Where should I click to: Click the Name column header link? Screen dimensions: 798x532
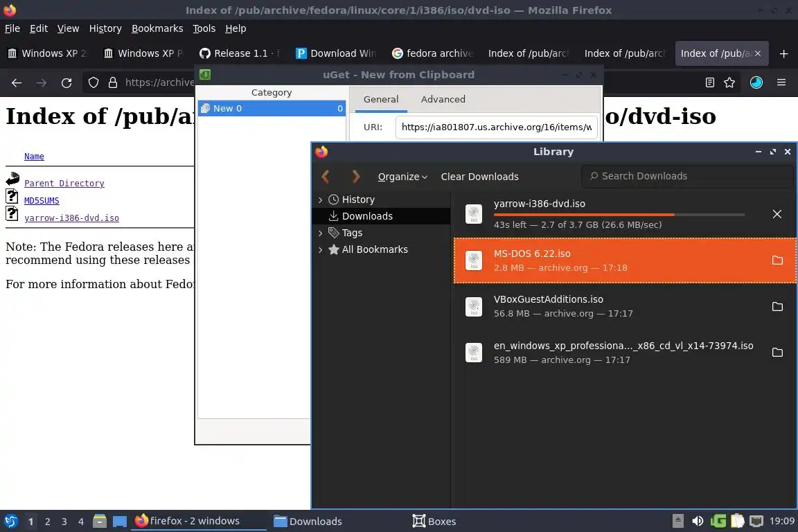tap(34, 157)
